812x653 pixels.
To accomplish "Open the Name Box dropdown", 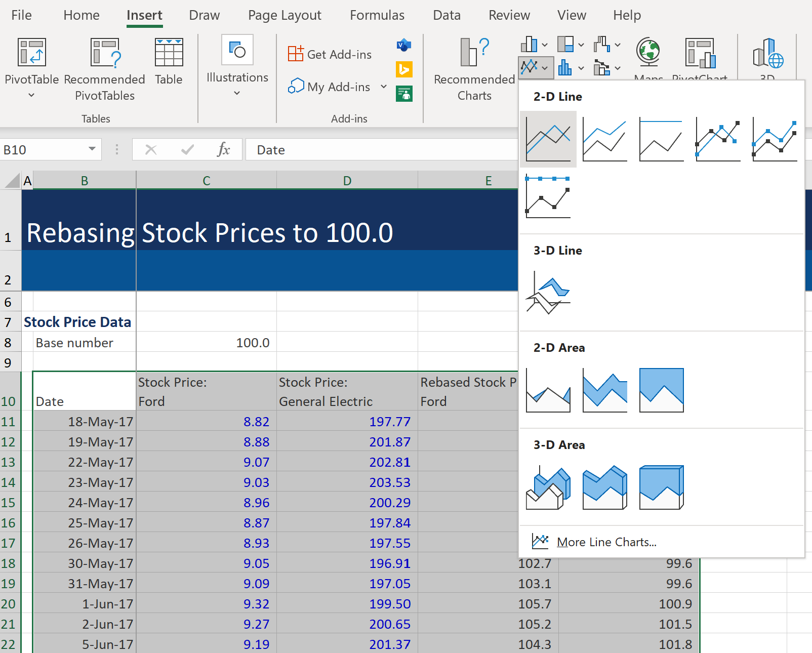I will tap(91, 149).
